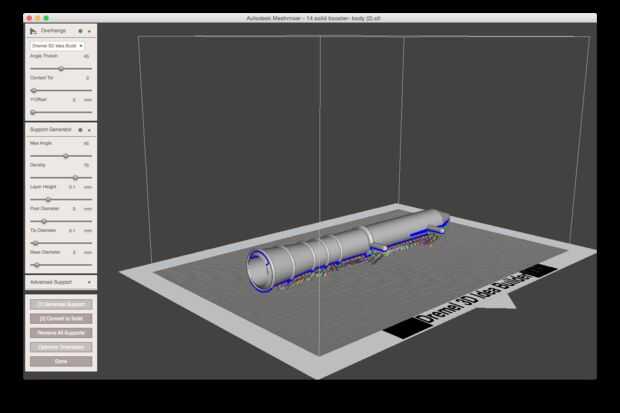Click the Layer Height slider handle
620x413 pixels.
(48, 199)
